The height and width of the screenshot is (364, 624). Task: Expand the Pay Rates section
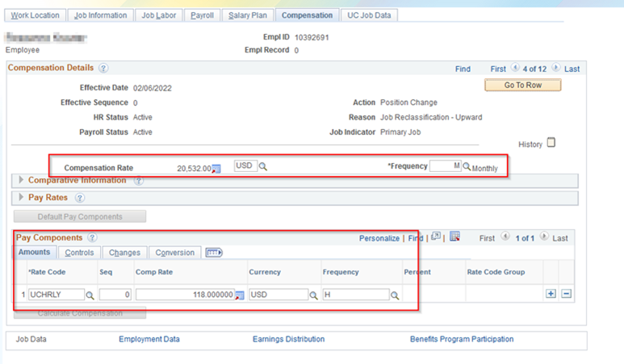coord(21,197)
